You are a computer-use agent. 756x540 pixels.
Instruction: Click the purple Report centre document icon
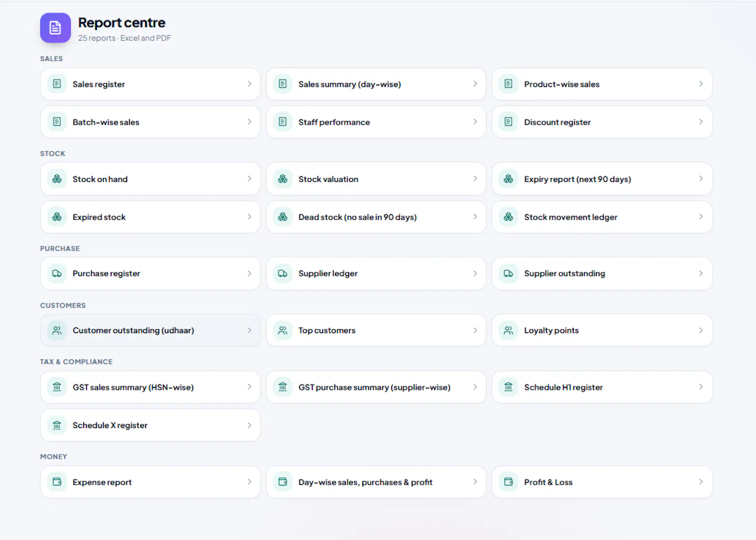55,28
